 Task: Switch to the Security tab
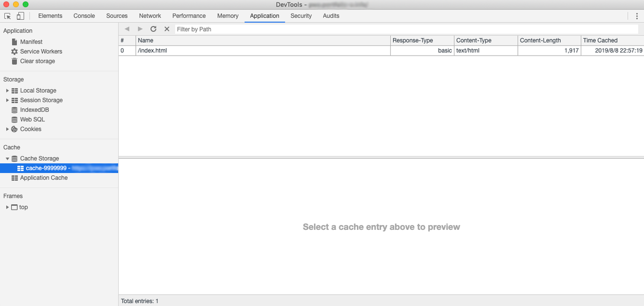pos(301,16)
